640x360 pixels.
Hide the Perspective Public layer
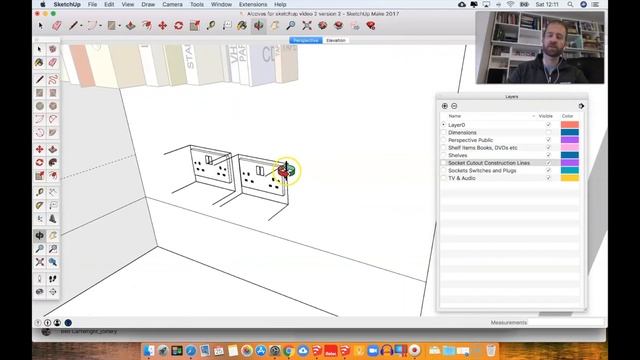[x=548, y=140]
